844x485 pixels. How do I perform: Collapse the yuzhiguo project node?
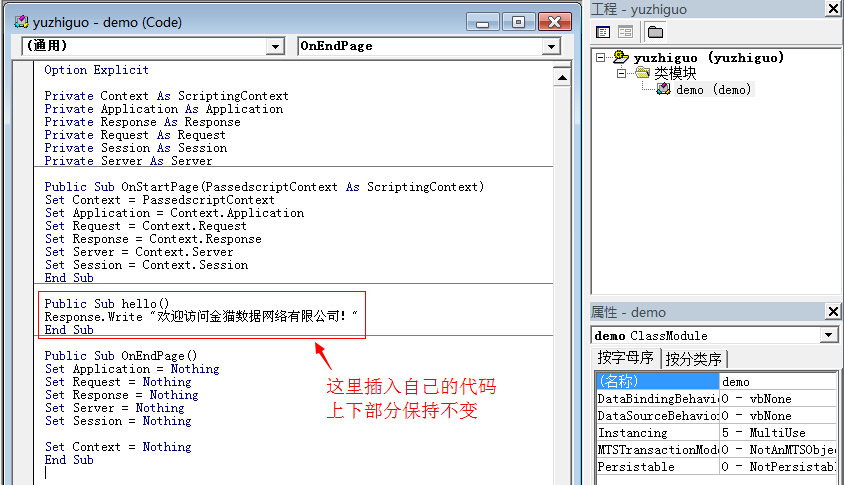pos(601,57)
